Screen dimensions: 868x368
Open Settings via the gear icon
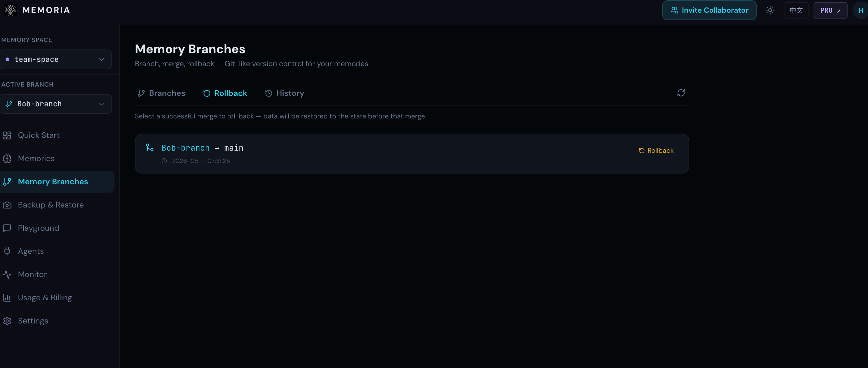[7, 321]
